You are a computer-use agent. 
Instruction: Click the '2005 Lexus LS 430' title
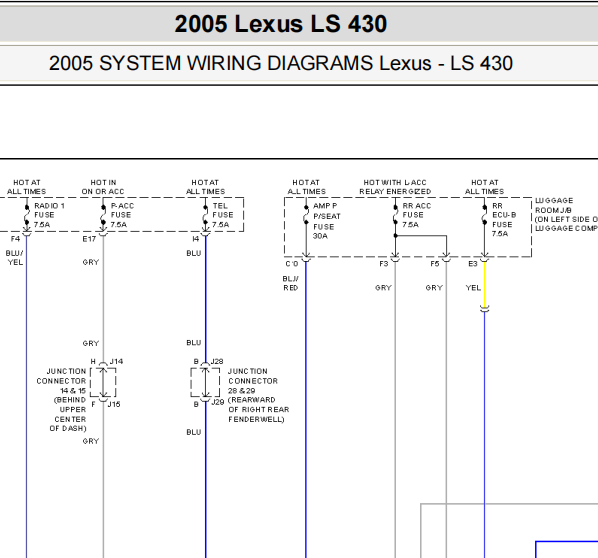(281, 24)
